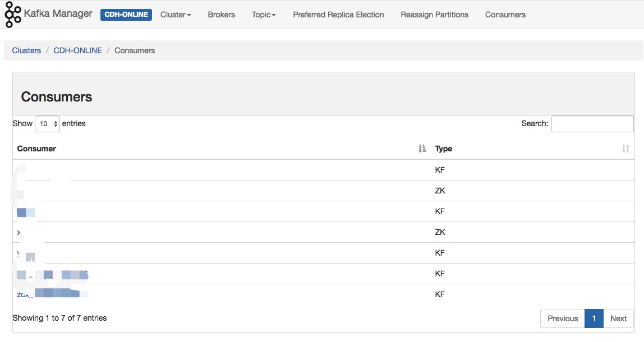
Task: Click the Kafka Manager logo icon
Action: 12,15
